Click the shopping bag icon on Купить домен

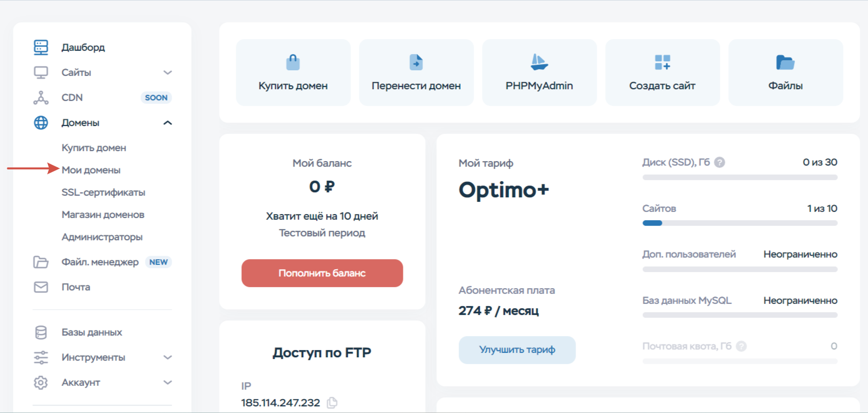[x=293, y=62]
